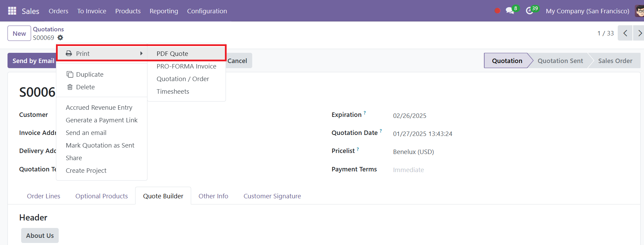
Task: Select Accrued Revenue Entry action
Action: (x=102, y=107)
